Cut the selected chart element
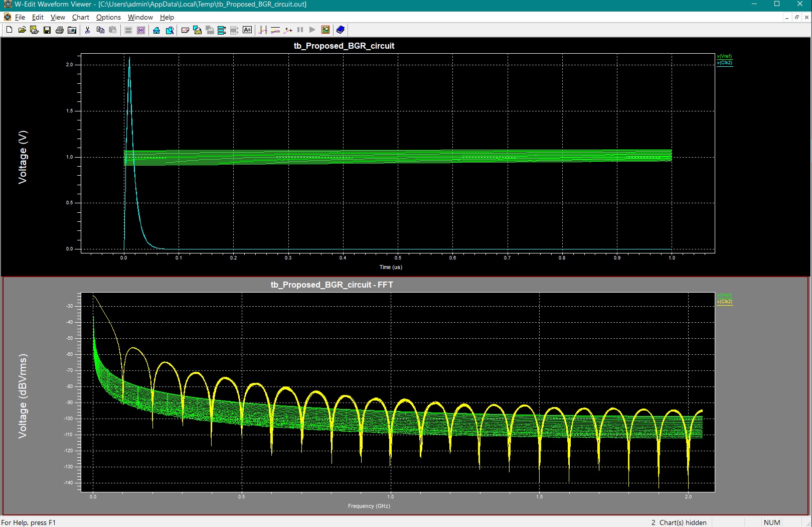Viewport: 812px width, 527px height. 86,30
